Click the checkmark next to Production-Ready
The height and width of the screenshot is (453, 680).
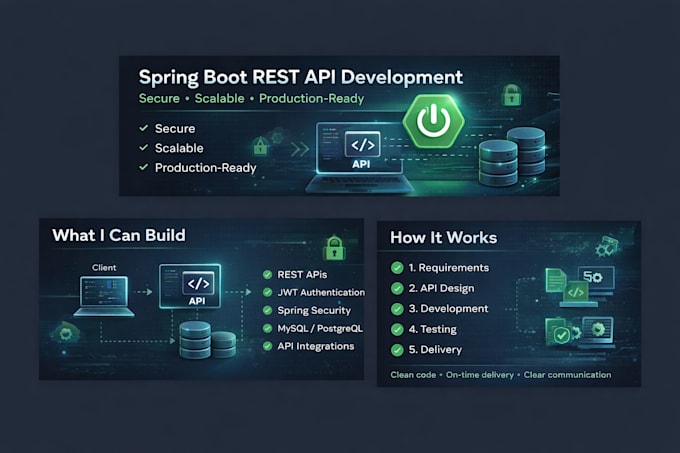click(x=144, y=167)
